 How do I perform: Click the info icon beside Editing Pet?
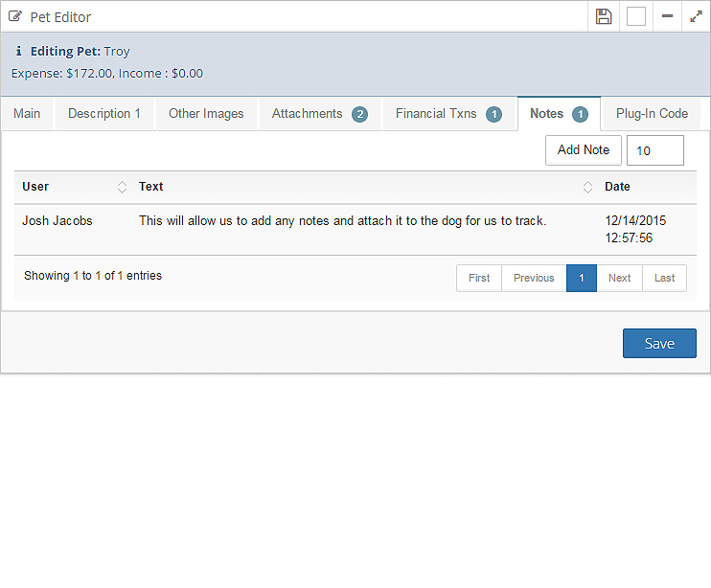coord(18,51)
